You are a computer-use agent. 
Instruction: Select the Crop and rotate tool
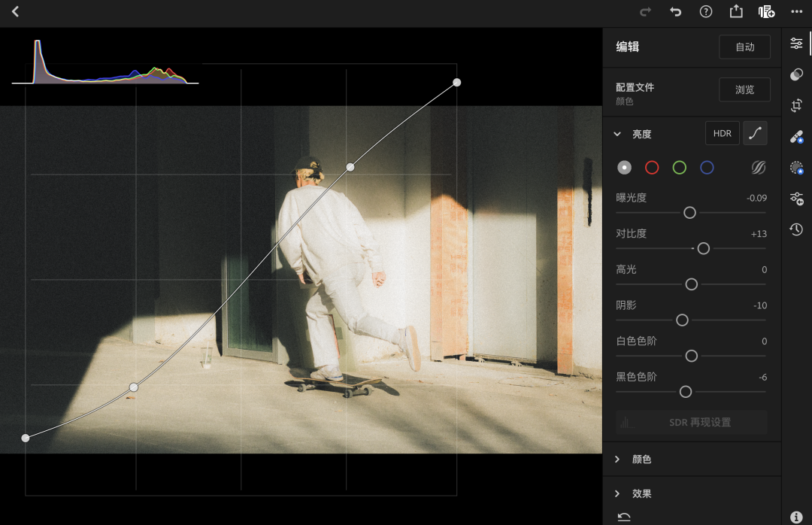click(x=796, y=105)
